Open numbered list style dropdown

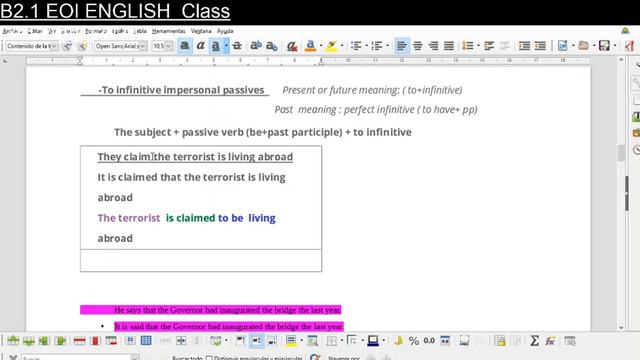387,46
